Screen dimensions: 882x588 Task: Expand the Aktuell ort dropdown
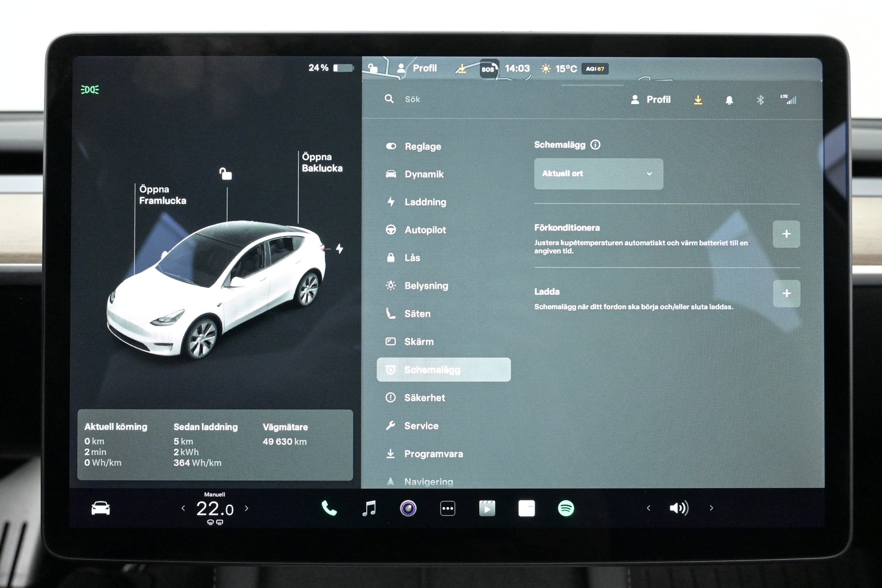click(x=598, y=174)
